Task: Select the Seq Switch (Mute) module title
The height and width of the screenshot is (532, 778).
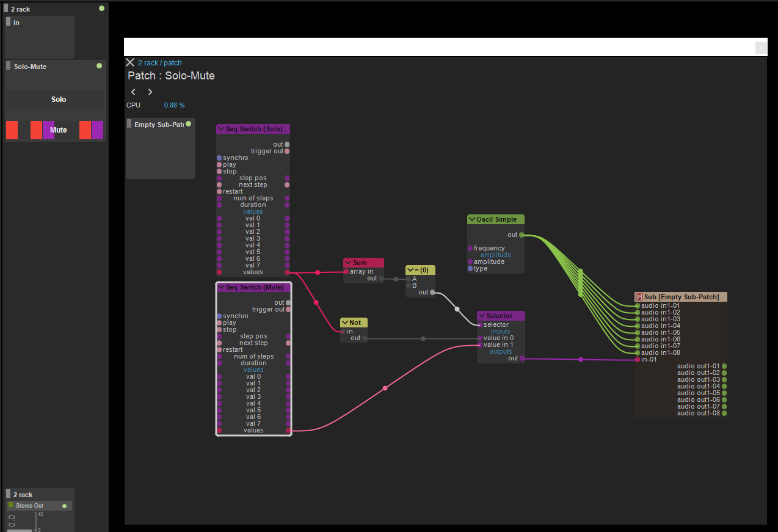Action: [x=255, y=288]
